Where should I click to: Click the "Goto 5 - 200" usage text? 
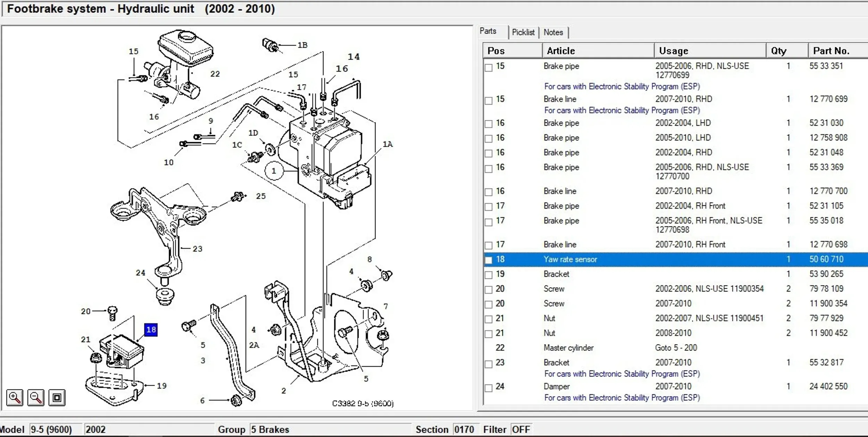[x=676, y=348]
